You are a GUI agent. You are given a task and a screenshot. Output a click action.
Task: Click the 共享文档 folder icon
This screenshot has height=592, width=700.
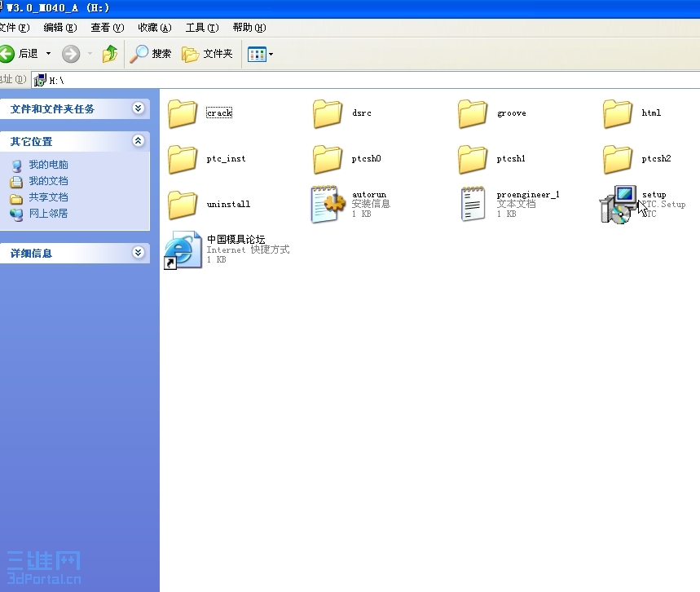16,199
